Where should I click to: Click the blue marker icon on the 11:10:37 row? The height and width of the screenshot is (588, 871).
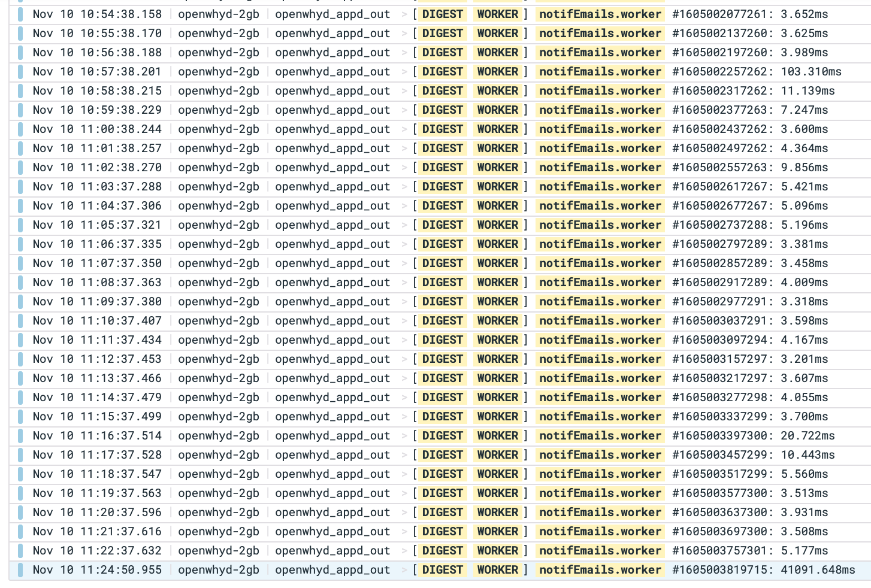21,320
